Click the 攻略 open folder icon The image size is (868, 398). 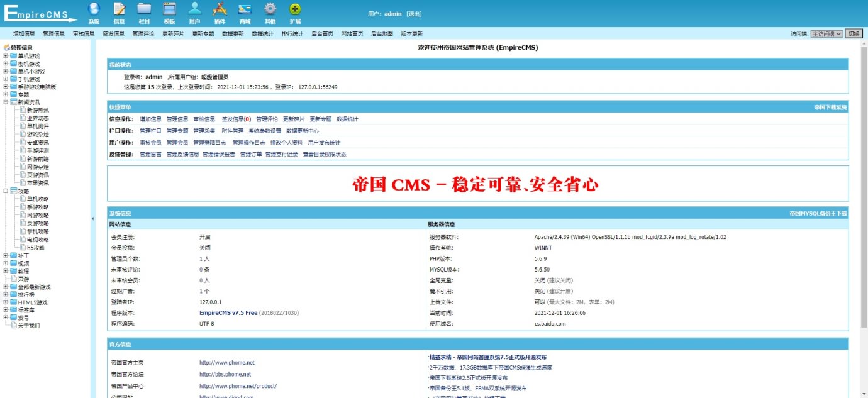14,191
